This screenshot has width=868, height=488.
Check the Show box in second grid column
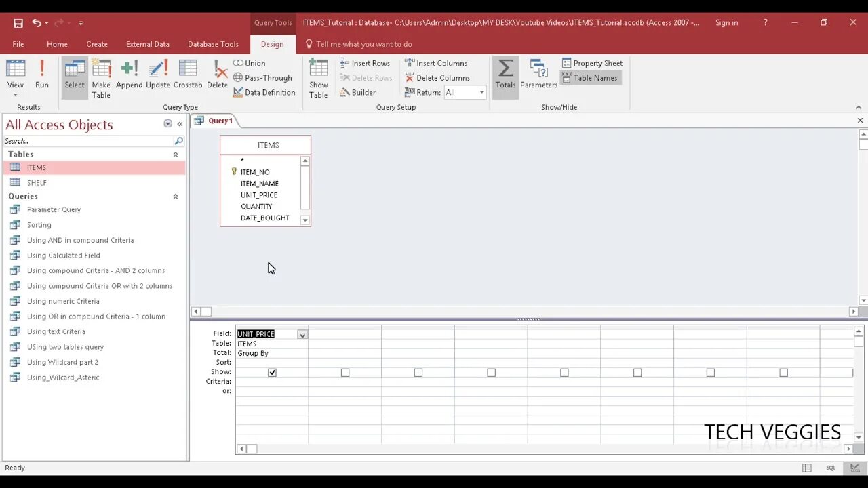[345, 373]
